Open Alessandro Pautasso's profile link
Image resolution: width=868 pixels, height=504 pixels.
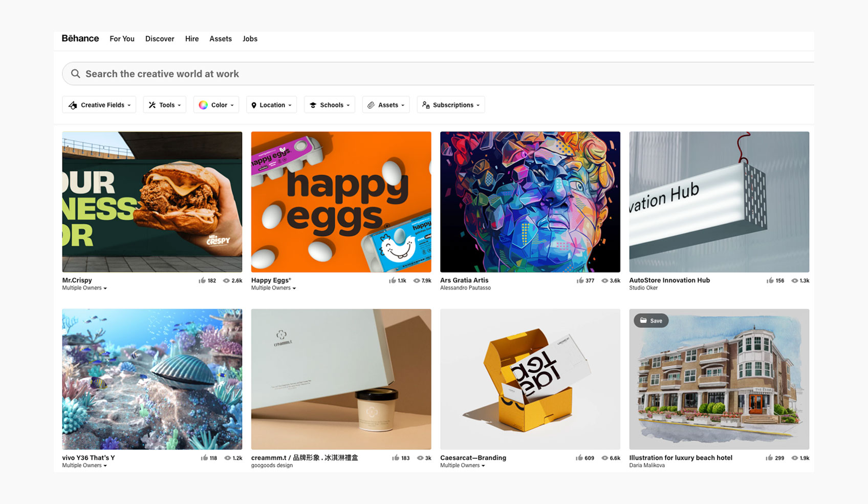(x=465, y=288)
